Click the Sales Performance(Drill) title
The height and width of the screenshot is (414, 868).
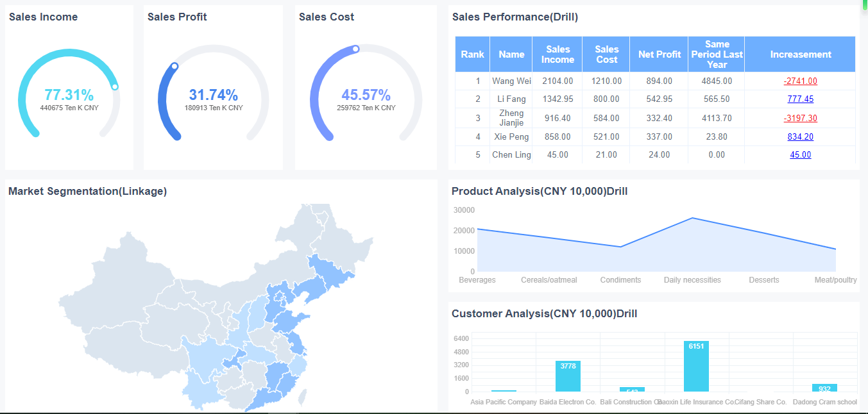click(x=515, y=17)
